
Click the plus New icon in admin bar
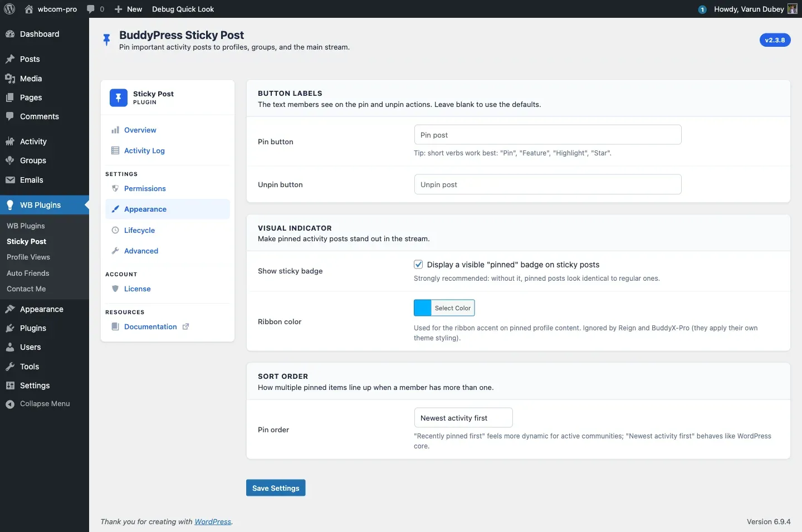[x=118, y=9]
